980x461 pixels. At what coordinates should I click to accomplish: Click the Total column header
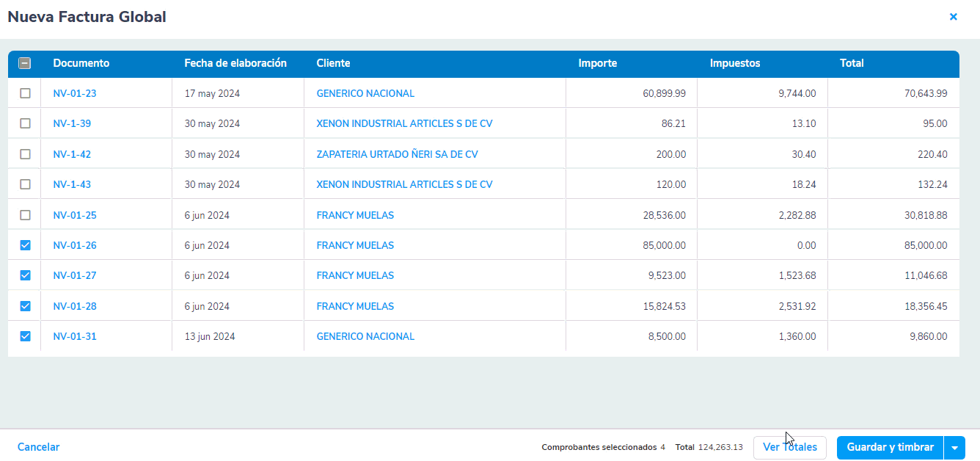(x=852, y=63)
